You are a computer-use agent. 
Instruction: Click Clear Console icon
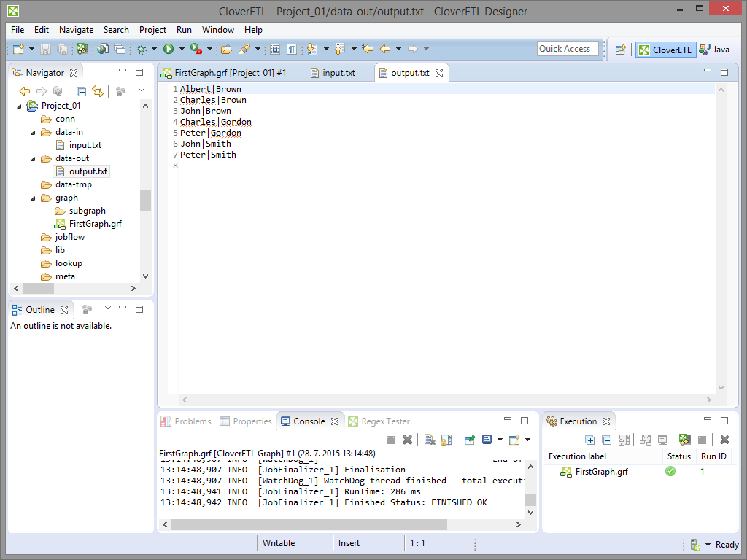[x=430, y=440]
